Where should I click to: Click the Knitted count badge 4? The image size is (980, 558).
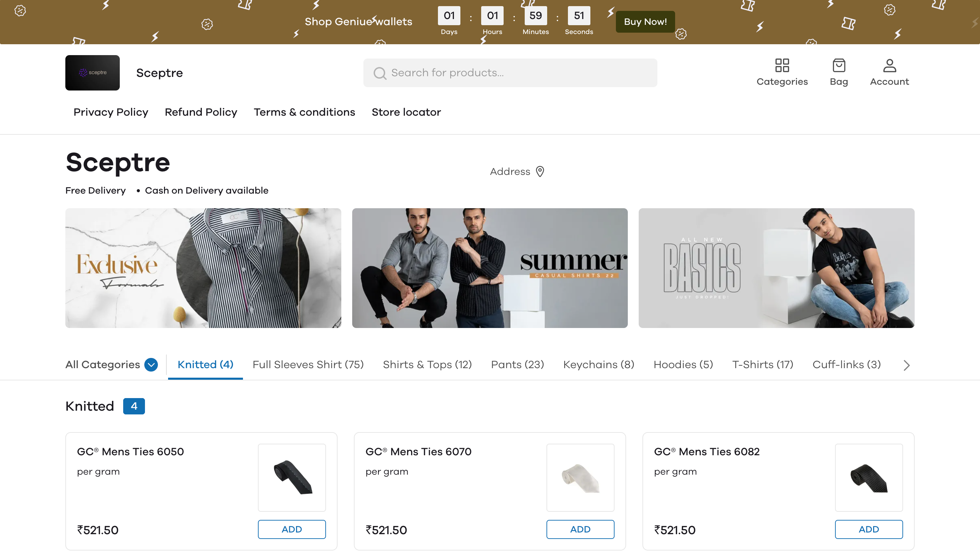pyautogui.click(x=134, y=406)
